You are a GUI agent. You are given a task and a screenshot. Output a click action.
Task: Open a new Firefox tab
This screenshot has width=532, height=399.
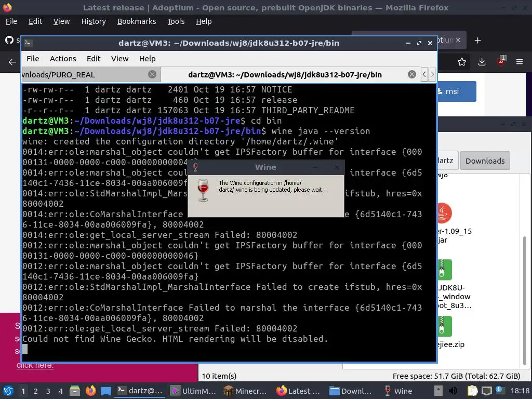(478, 41)
